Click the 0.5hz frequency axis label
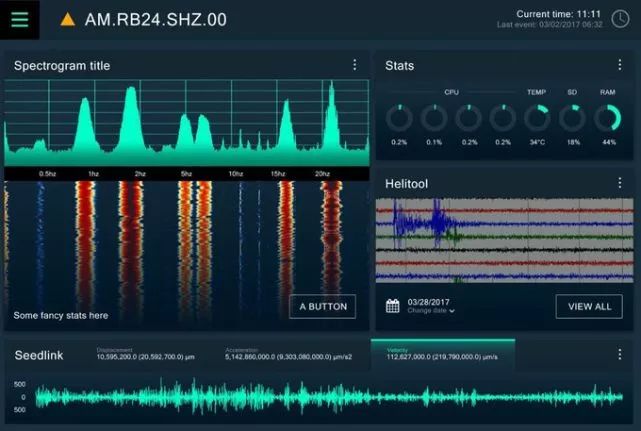Screen dimensions: 641x431 tap(47, 174)
